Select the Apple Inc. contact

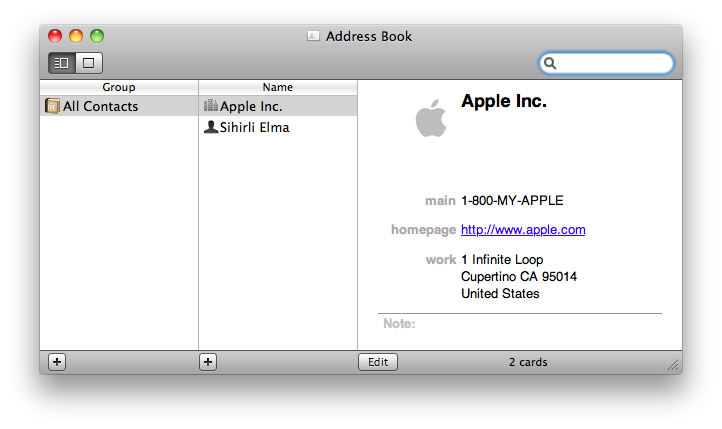coord(251,106)
